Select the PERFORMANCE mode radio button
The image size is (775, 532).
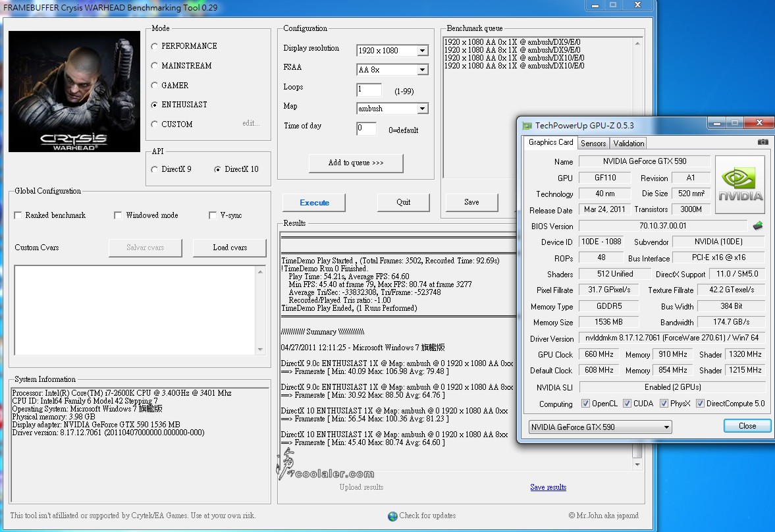tap(155, 46)
